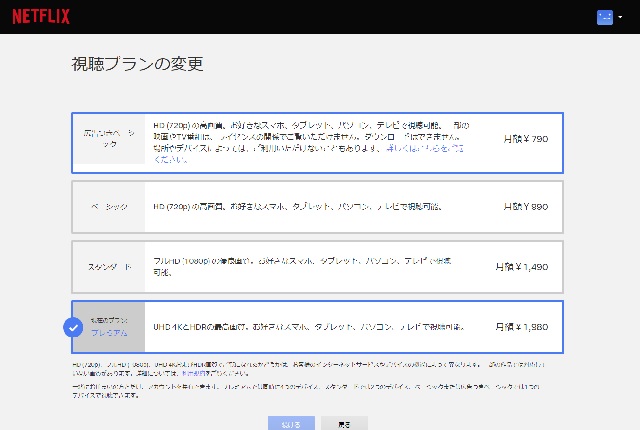Click the 月額 ¥1,980 price text

pyautogui.click(x=522, y=327)
